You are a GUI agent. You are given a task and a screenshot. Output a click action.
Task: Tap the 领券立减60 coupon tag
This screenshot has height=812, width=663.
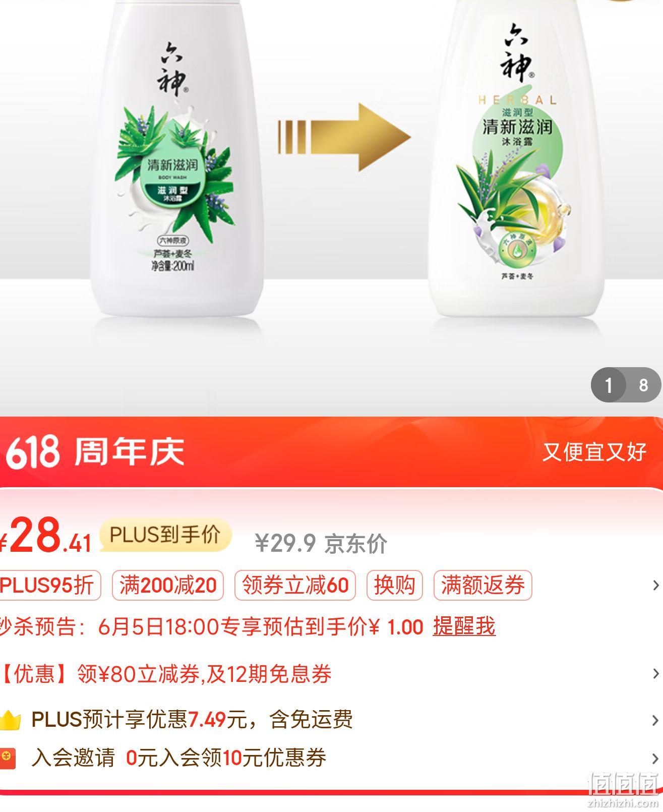295,586
